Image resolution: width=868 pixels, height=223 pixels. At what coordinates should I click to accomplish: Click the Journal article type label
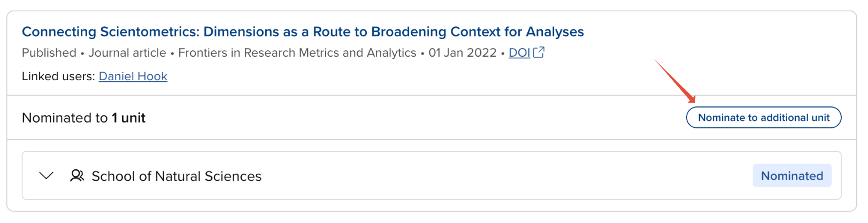click(x=127, y=53)
